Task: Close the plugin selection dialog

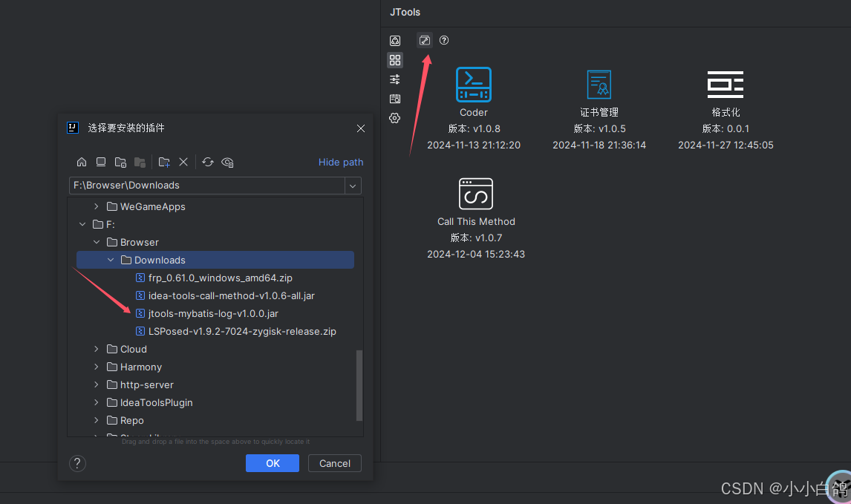Action: tap(361, 128)
